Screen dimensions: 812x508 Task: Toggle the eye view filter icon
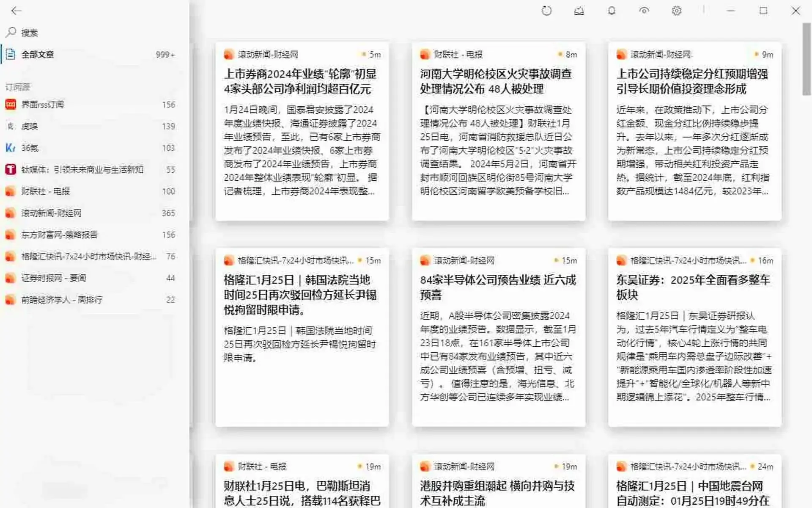click(x=644, y=11)
